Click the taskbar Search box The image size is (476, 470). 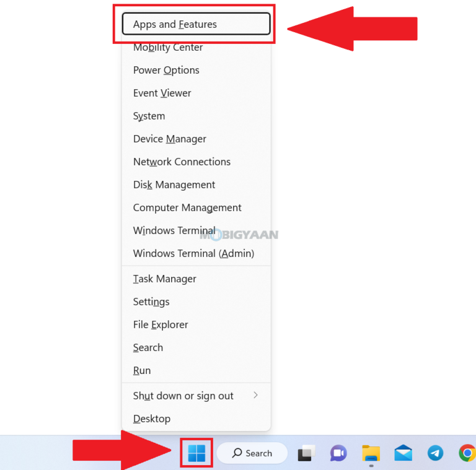252,453
